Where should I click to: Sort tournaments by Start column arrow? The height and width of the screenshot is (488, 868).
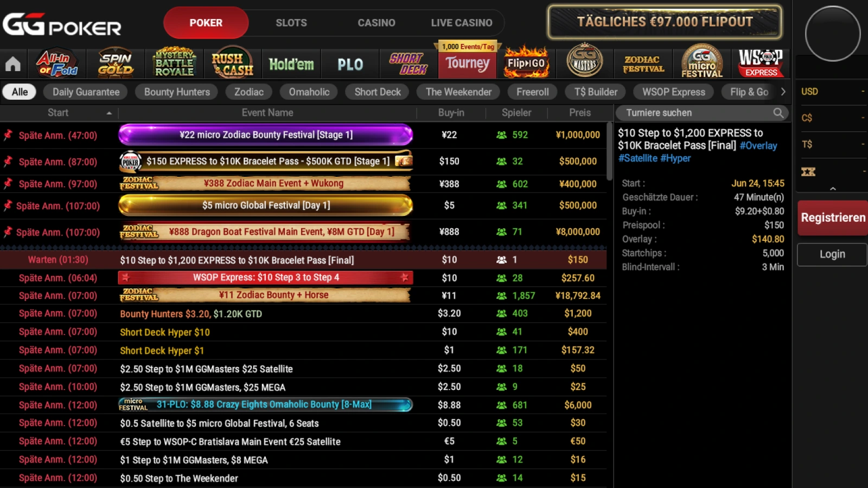click(x=109, y=113)
